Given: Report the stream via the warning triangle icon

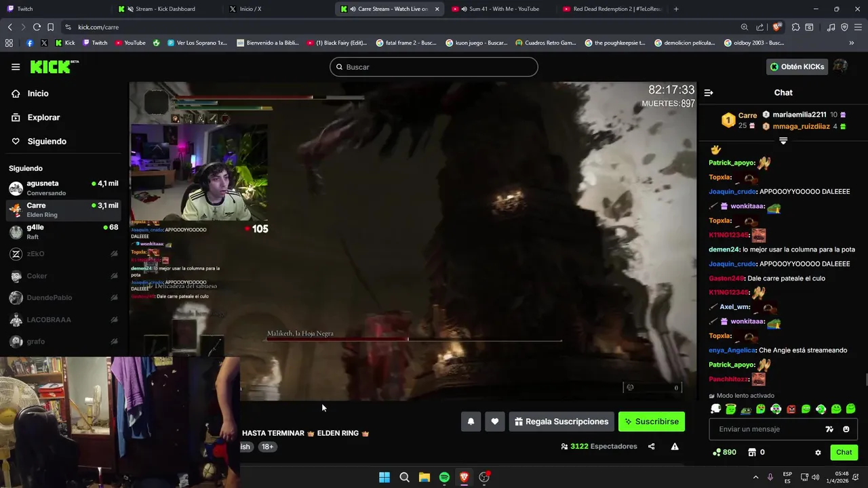Looking at the screenshot, I should click(675, 447).
